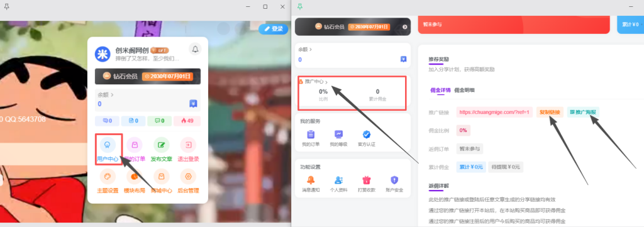The image size is (644, 227).
Task: Open 用户中心 in the left popup card
Action: (108, 149)
